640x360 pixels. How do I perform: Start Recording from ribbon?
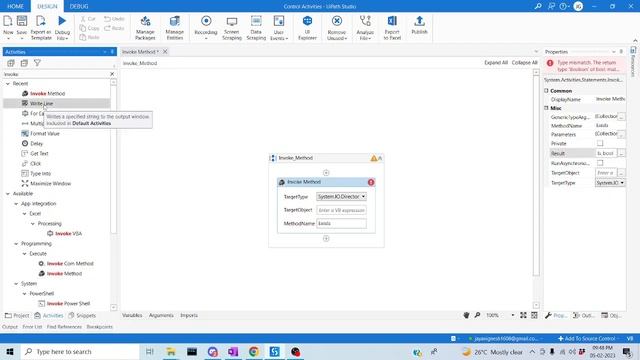(x=206, y=27)
